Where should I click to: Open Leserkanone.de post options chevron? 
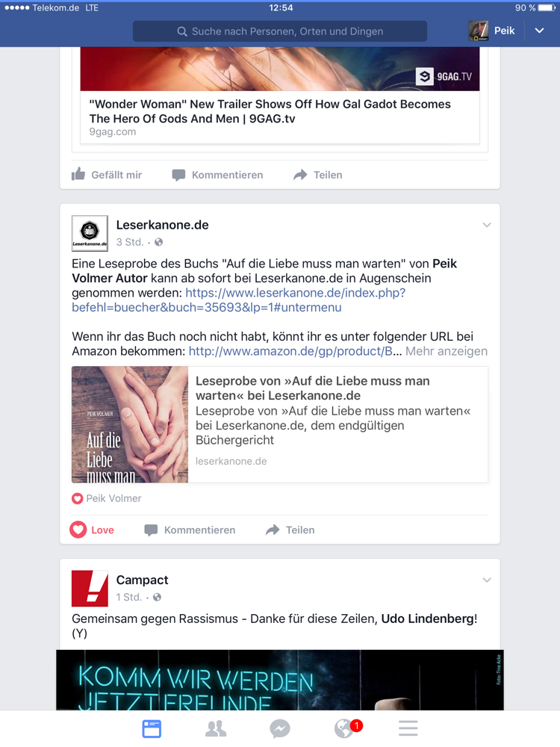point(487,225)
